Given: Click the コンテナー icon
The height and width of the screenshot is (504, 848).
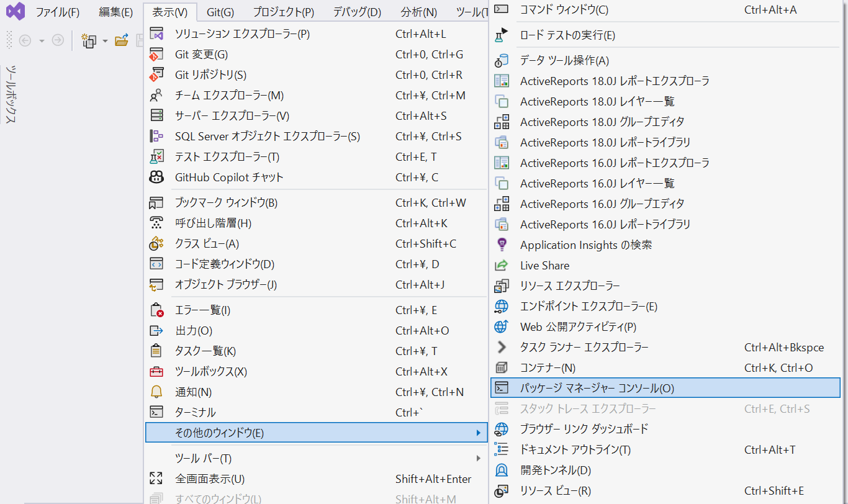Looking at the screenshot, I should [x=501, y=368].
